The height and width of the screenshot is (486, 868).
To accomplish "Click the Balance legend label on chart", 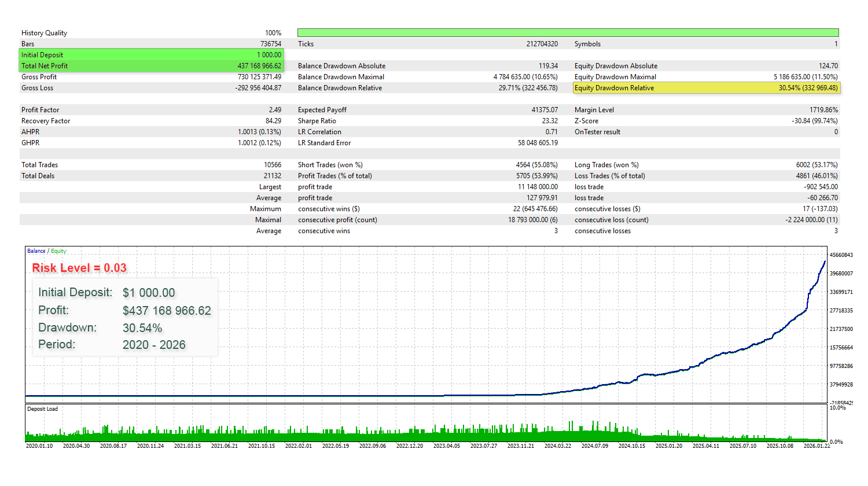I will [x=36, y=251].
